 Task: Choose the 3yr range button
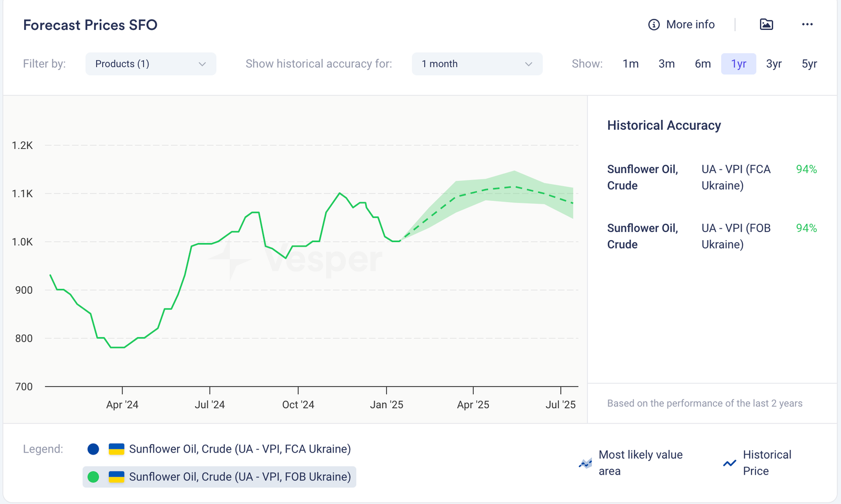pyautogui.click(x=774, y=64)
